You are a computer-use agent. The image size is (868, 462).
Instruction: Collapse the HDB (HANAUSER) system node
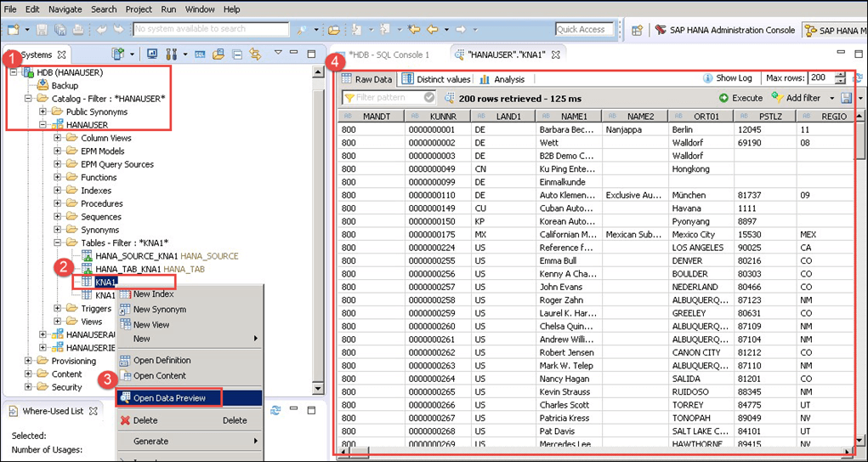[x=14, y=72]
